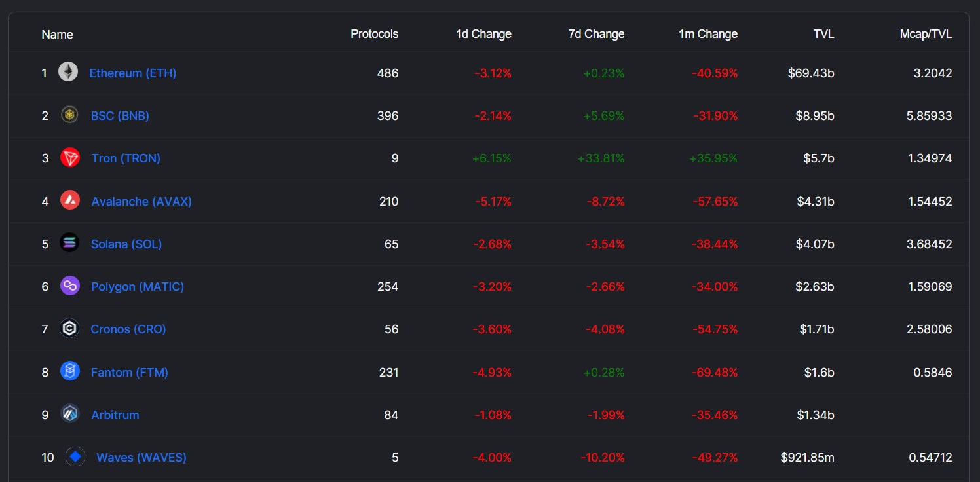This screenshot has width=980, height=482.
Task: Select BSC Mcap/TVL value 5.85933
Action: (x=930, y=116)
